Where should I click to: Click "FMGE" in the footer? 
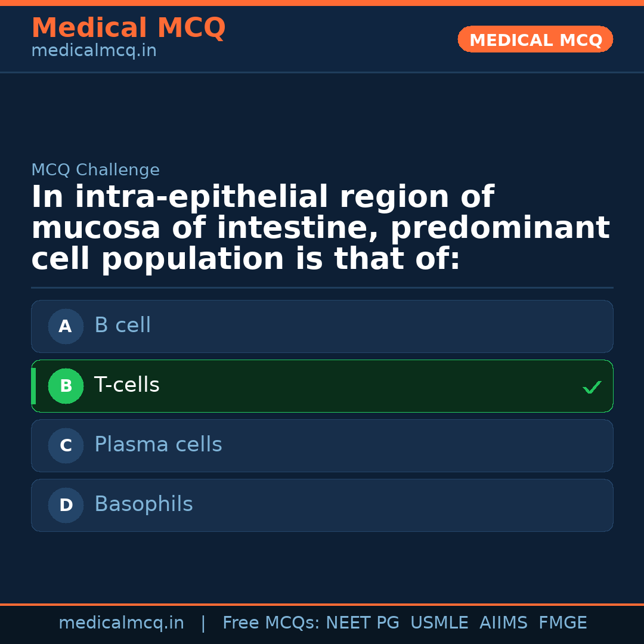[562, 623]
